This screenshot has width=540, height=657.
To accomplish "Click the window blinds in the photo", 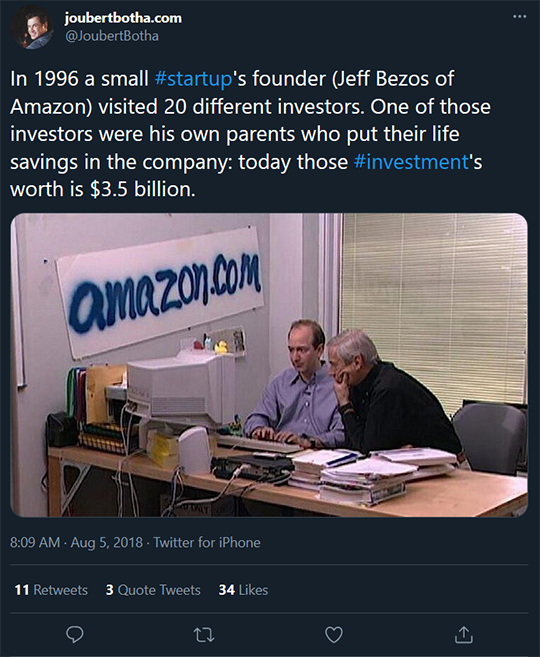I will [x=434, y=310].
